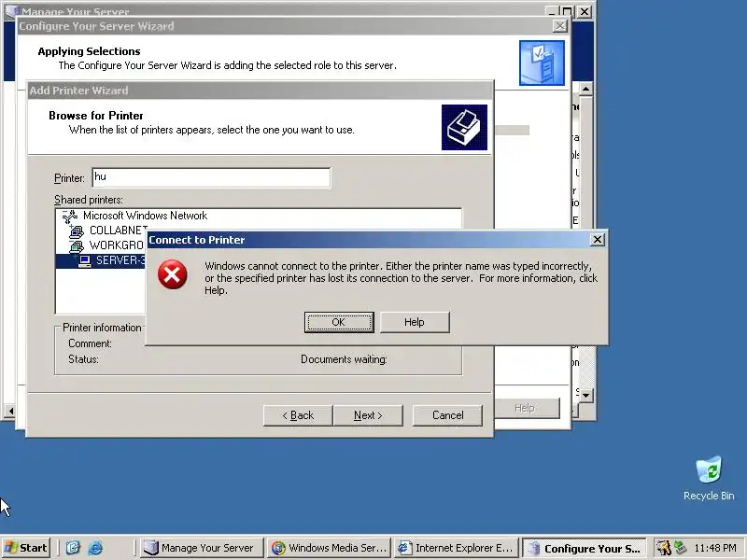Close the Connect to Printer dialog
Image resolution: width=747 pixels, height=560 pixels.
(x=597, y=240)
